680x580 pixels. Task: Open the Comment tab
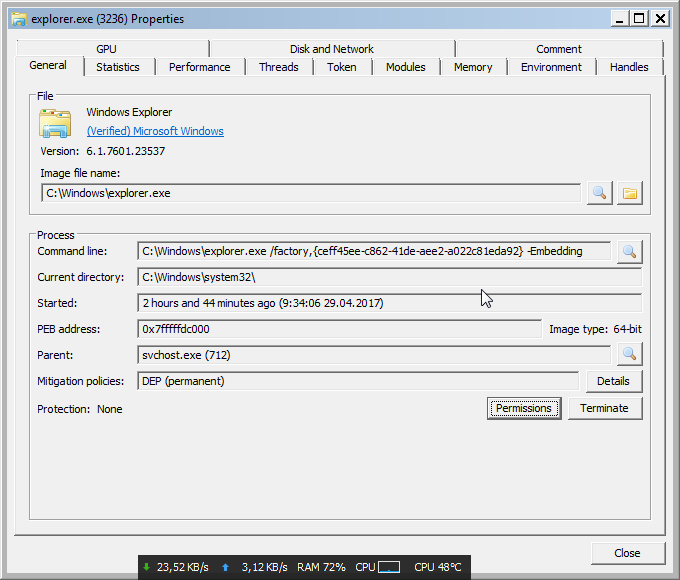point(559,49)
